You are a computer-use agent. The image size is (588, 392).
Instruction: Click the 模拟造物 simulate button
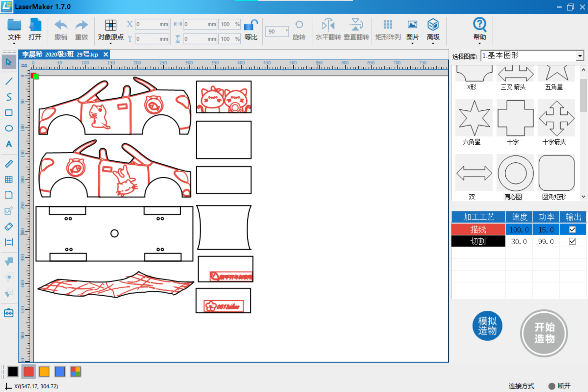(x=487, y=326)
